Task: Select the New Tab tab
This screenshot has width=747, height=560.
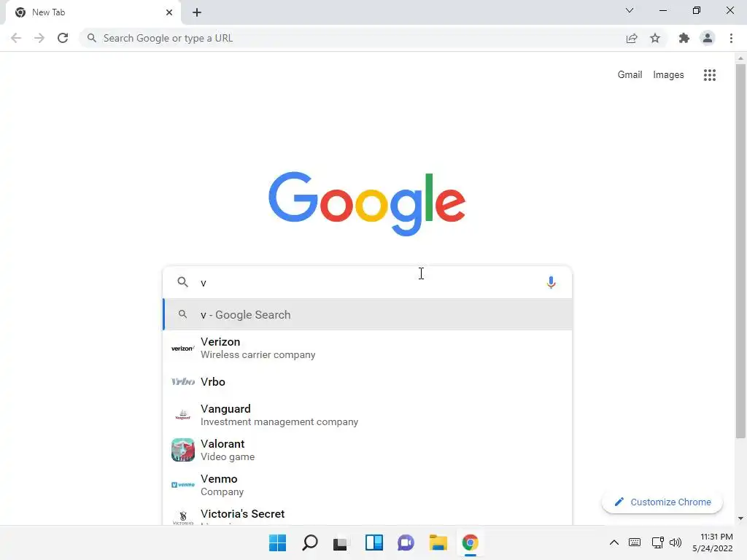Action: coord(93,12)
